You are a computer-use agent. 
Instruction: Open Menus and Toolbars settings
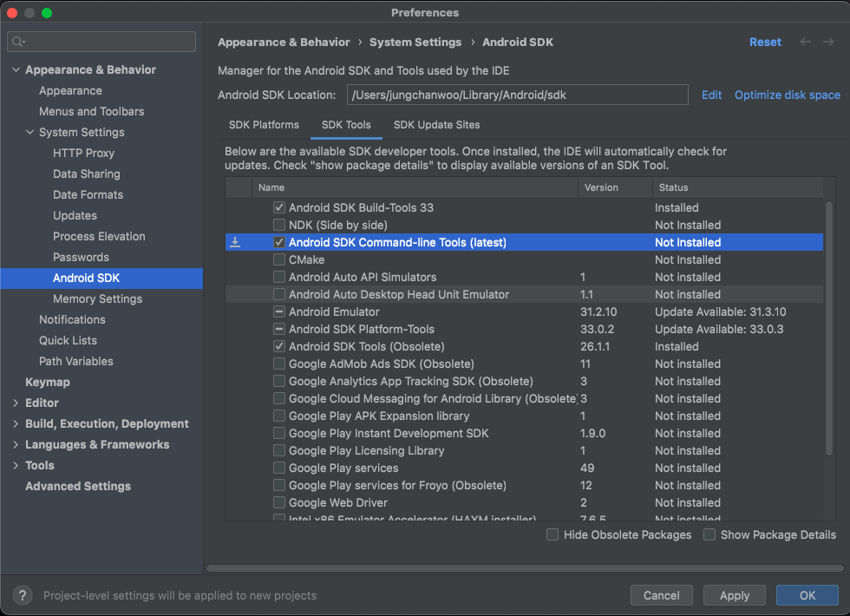tap(92, 111)
